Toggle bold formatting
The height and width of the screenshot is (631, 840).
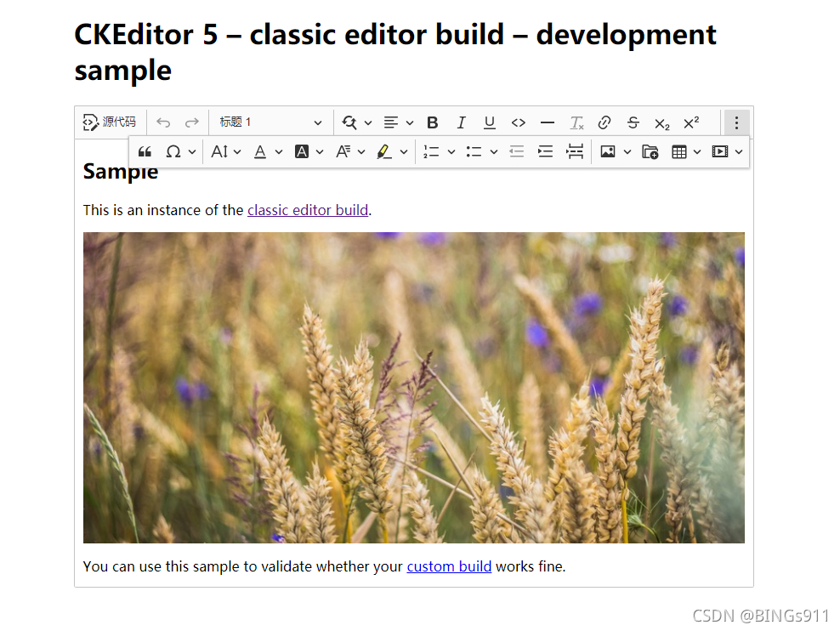coord(432,122)
